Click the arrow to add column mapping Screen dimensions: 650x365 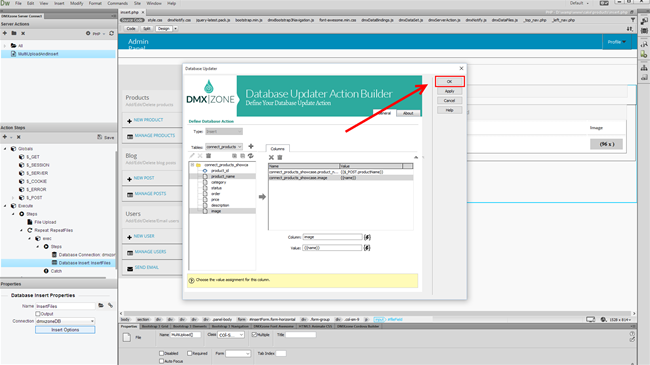tap(262, 197)
